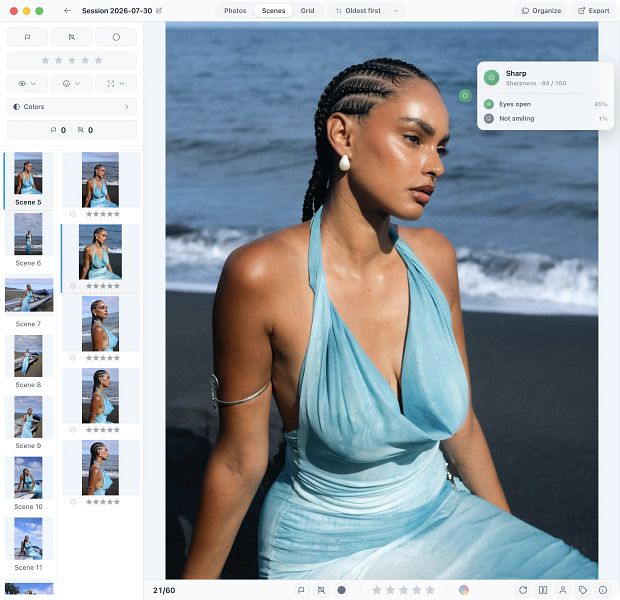Select the third photo in Scene 5 list
The width and height of the screenshot is (620, 600).
(x=100, y=324)
